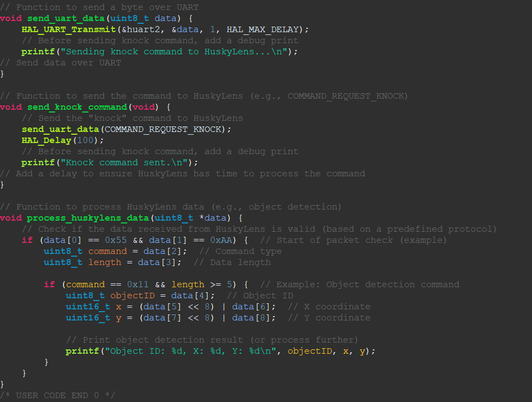The width and height of the screenshot is (532, 402).
Task: Click the HAL_MAX_DELAY constant
Action: [262, 29]
